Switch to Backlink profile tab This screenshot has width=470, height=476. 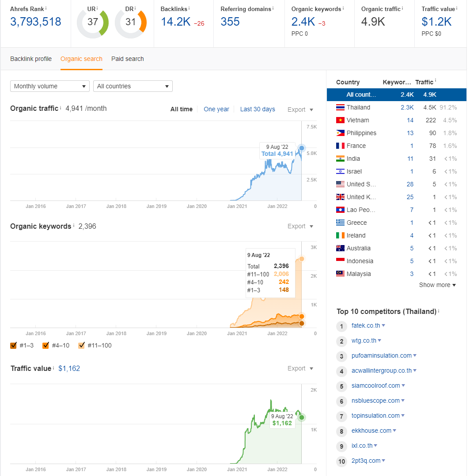tap(31, 59)
